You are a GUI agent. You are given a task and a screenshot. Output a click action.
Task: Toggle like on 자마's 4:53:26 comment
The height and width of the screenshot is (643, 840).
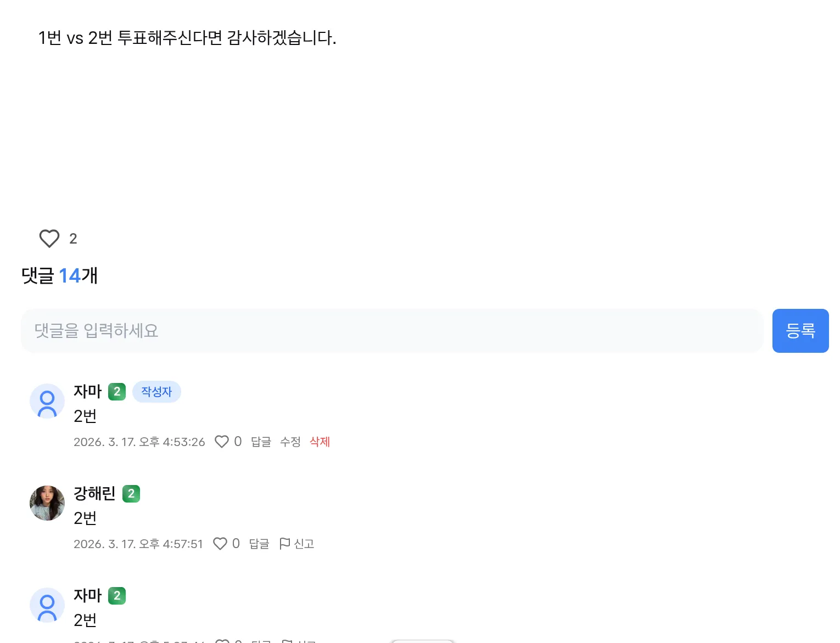click(x=222, y=442)
